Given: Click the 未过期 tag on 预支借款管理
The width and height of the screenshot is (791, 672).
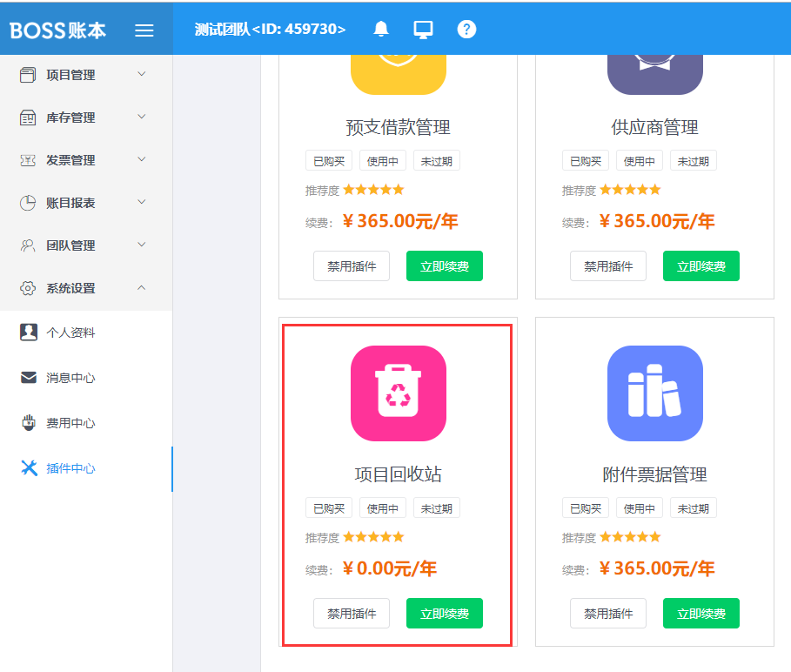Looking at the screenshot, I should pyautogui.click(x=436, y=161).
